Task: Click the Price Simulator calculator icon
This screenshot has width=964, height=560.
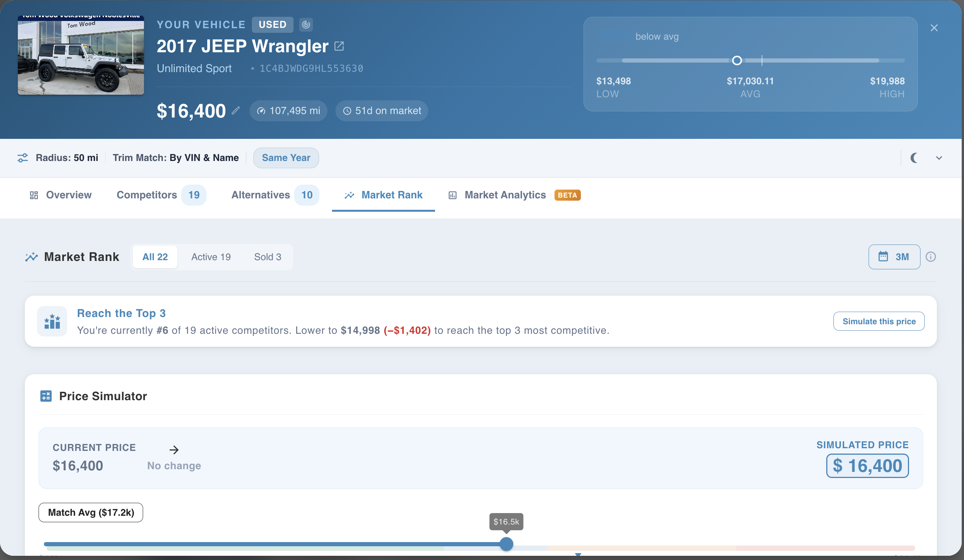Action: pos(46,396)
